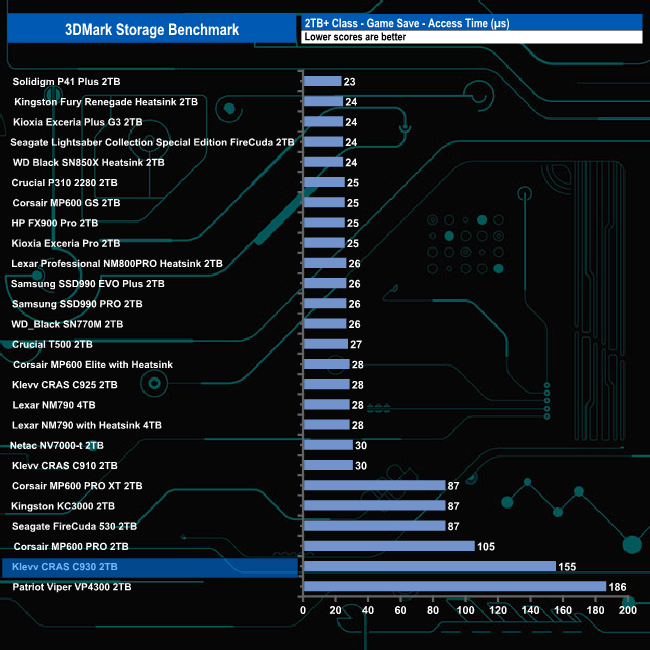650x650 pixels.
Task: Click the Game Save Access Time heading
Action: 407,23
